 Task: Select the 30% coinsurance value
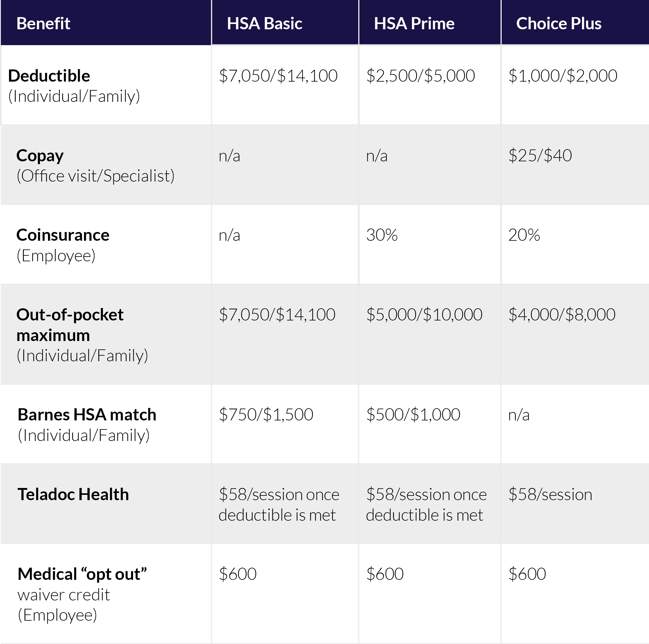pos(382,235)
